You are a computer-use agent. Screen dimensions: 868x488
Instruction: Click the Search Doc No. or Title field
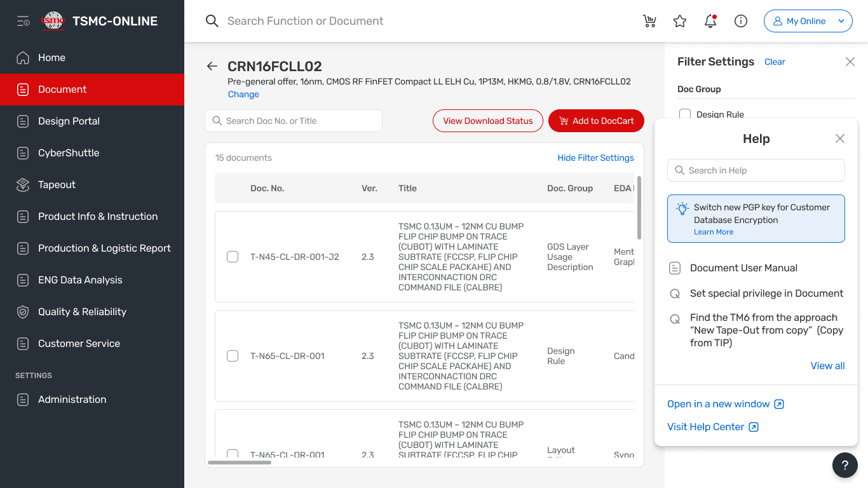pyautogui.click(x=294, y=121)
